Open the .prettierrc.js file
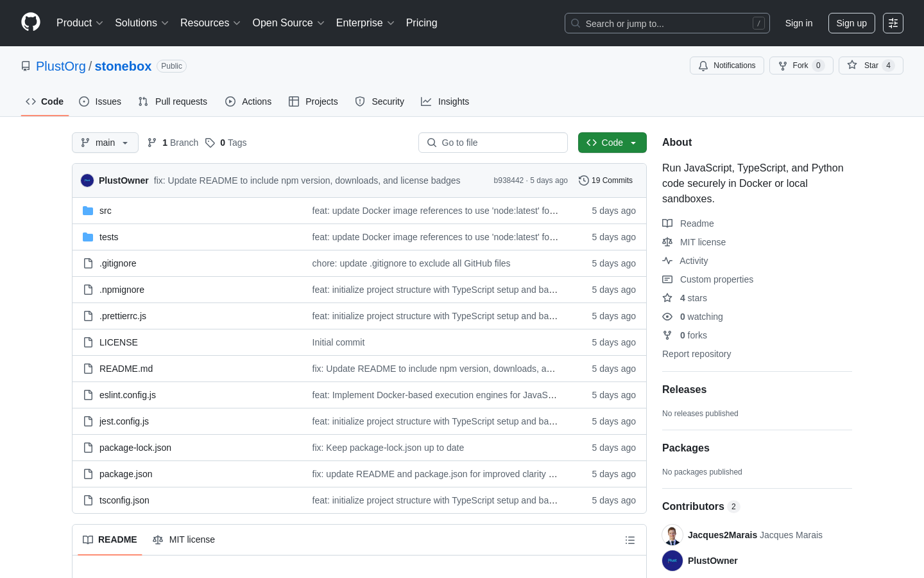The image size is (924, 578). point(123,316)
